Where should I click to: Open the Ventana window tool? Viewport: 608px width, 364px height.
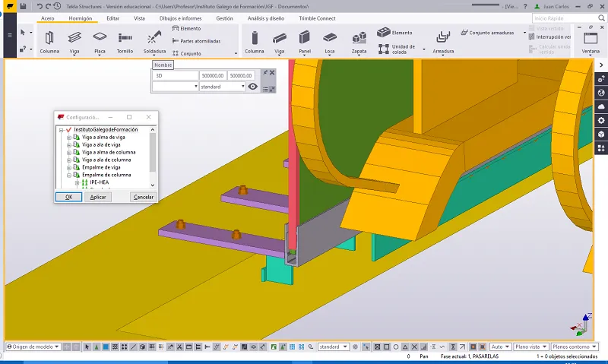coord(591,43)
